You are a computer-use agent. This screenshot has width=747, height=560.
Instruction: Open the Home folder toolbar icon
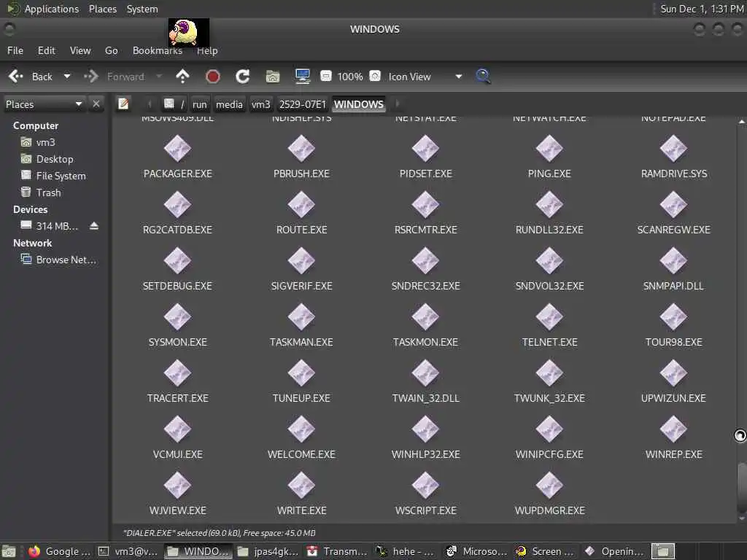(273, 76)
